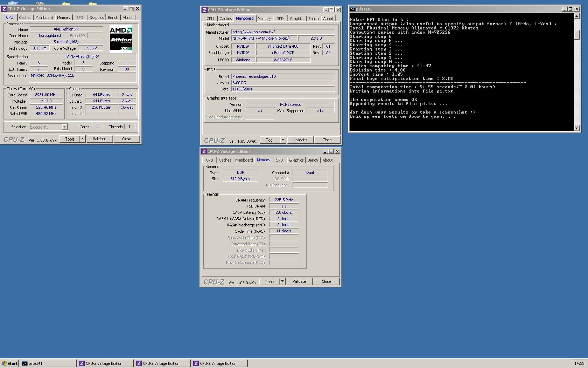The width and height of the screenshot is (588, 368).
Task: Open Memory tab in the CPU window
Action: (64, 18)
